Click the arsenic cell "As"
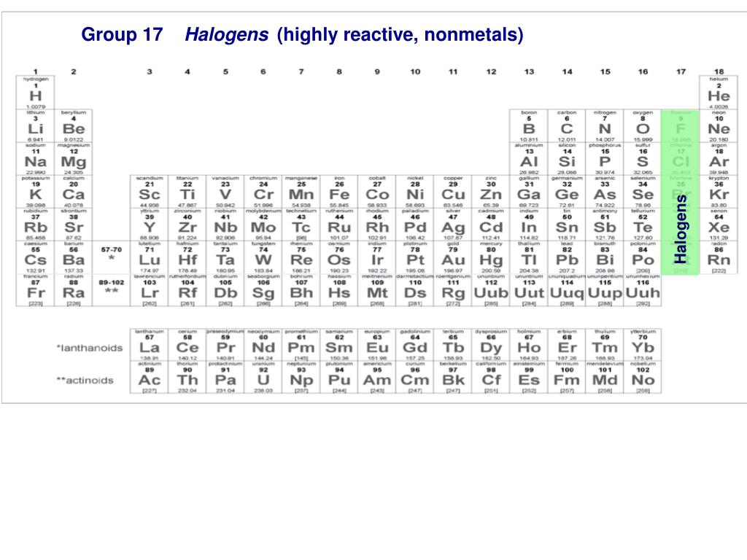 click(605, 192)
